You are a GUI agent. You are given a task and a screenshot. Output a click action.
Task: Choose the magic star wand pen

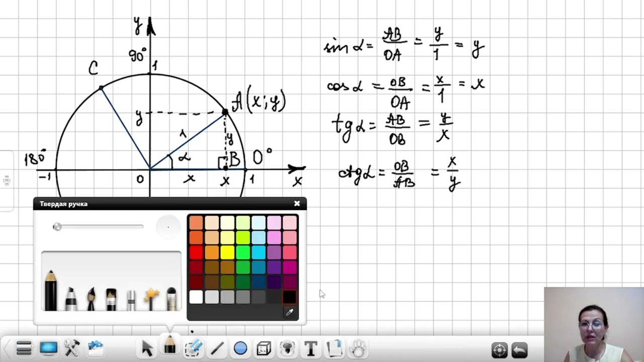(151, 299)
